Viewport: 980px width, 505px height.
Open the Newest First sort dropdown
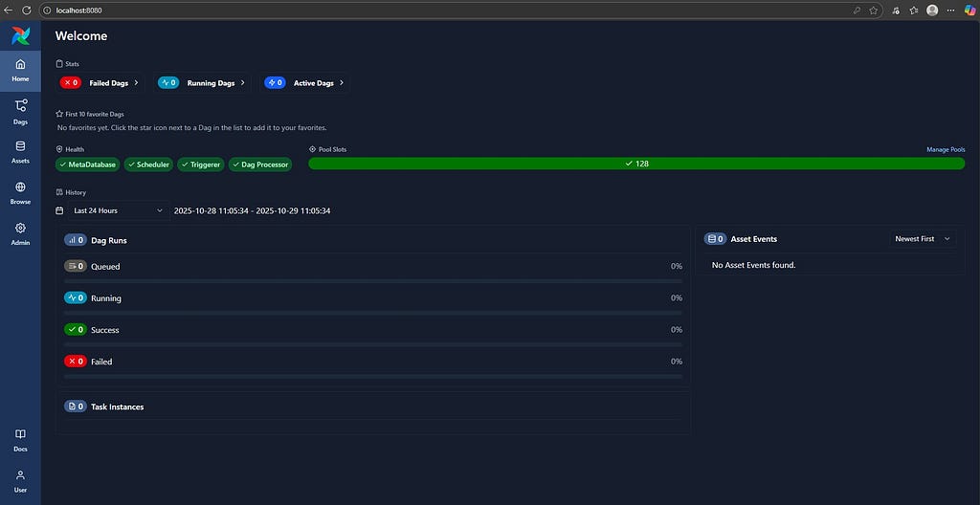pyautogui.click(x=923, y=239)
